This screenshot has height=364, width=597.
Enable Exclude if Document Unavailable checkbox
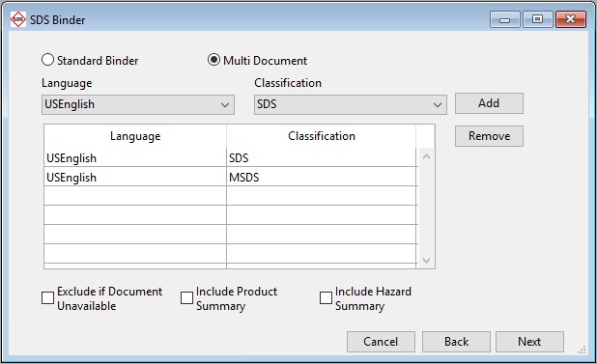48,297
